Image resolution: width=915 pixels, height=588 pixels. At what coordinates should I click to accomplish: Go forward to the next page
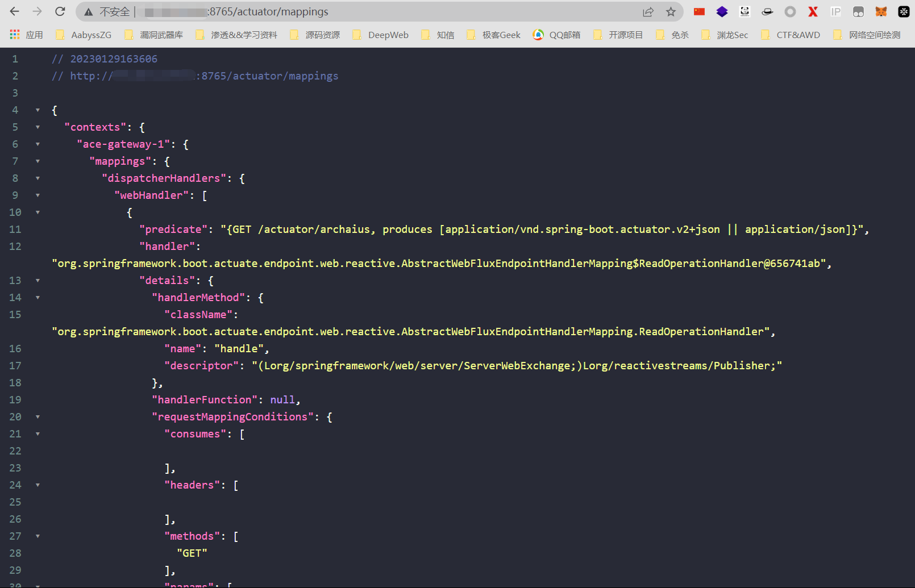(x=38, y=11)
